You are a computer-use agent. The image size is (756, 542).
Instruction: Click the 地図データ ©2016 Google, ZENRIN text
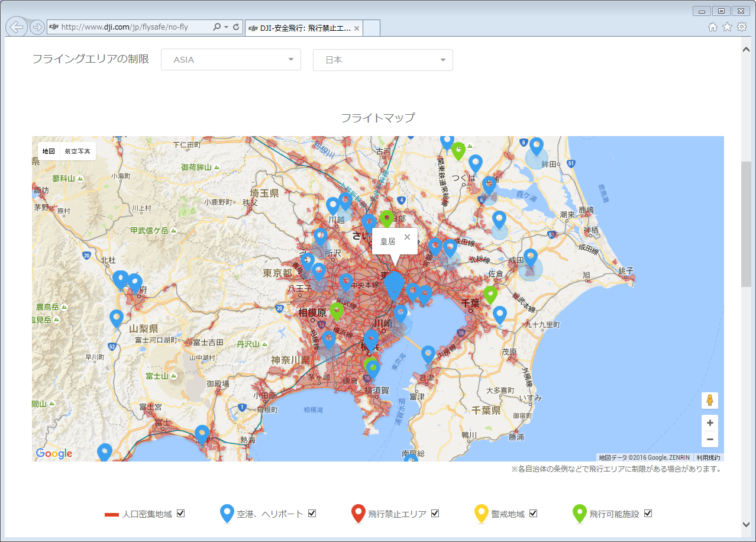coord(645,457)
